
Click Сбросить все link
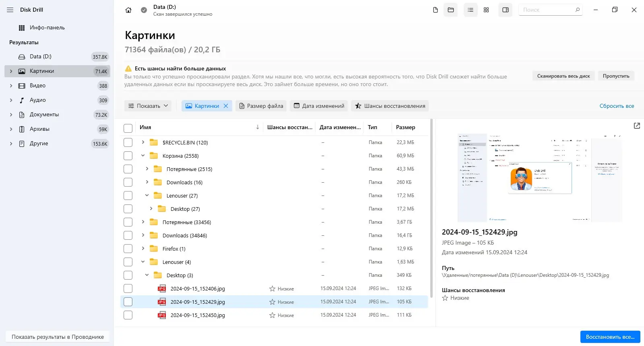click(x=617, y=106)
